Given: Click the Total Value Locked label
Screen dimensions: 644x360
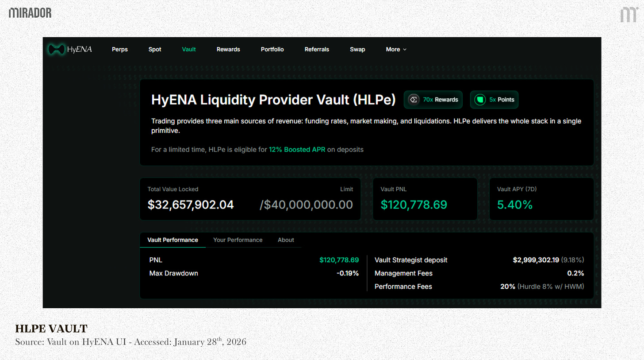Looking at the screenshot, I should [173, 189].
